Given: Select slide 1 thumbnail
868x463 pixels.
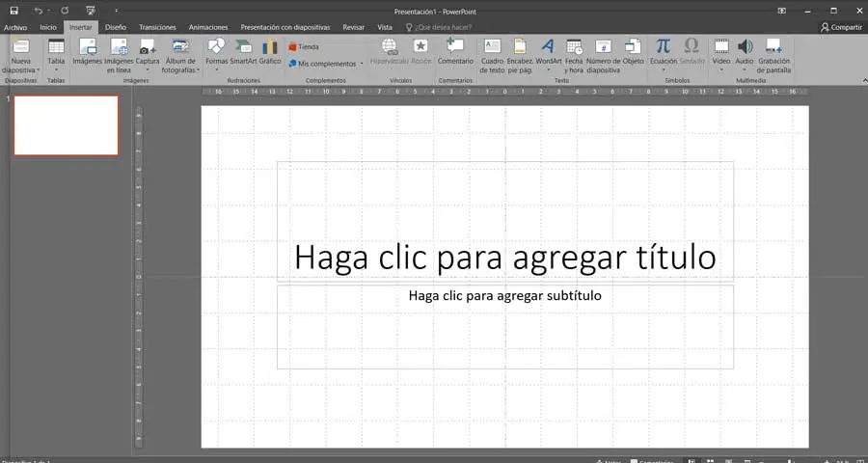Looking at the screenshot, I should coord(66,125).
